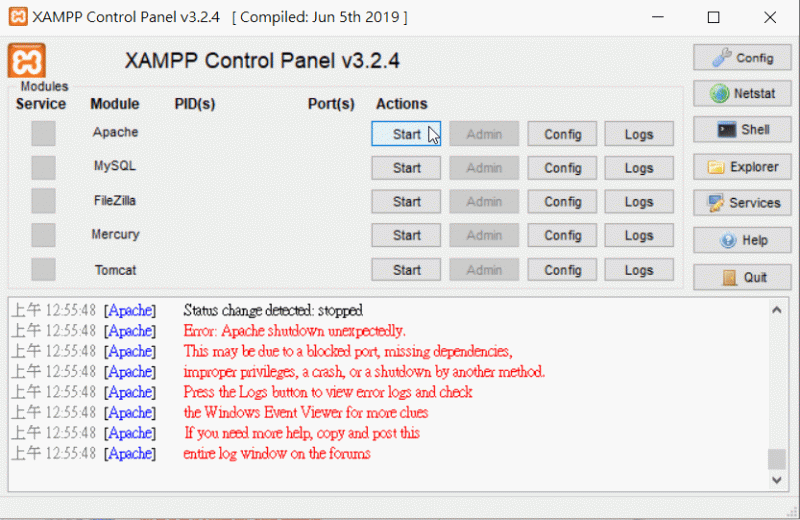This screenshot has height=520, width=800.
Task: Start the Apache module
Action: pos(406,134)
